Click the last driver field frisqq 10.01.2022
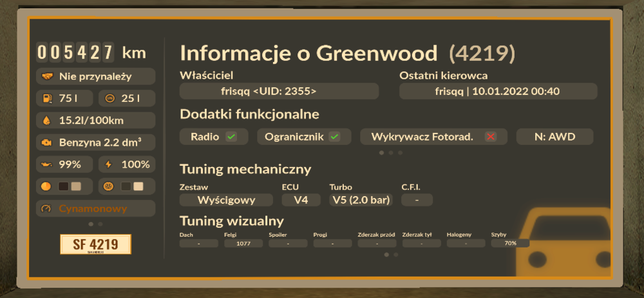The image size is (644, 298). 498,91
